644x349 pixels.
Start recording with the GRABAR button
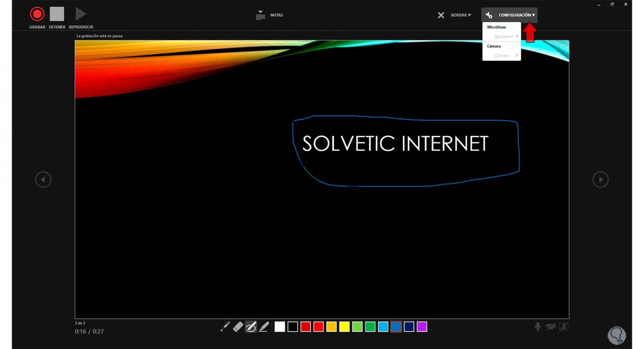pyautogui.click(x=37, y=18)
